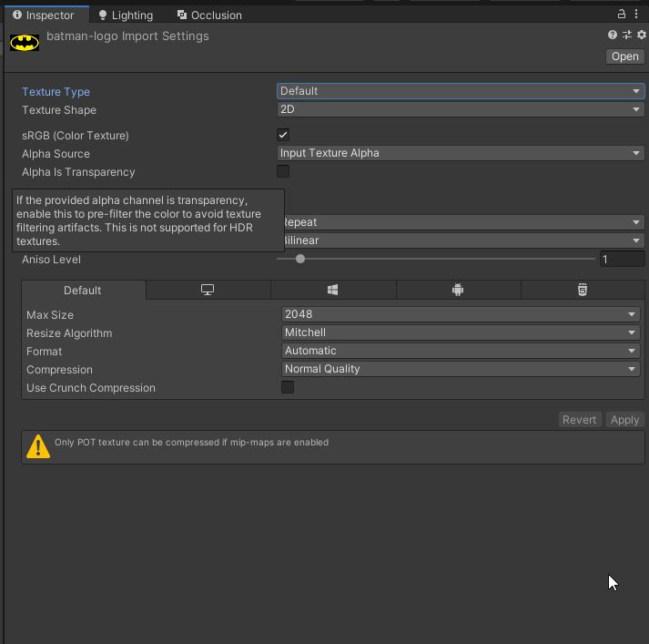Switch to the Occlusion tab
The image size is (649, 644).
pyautogui.click(x=209, y=15)
